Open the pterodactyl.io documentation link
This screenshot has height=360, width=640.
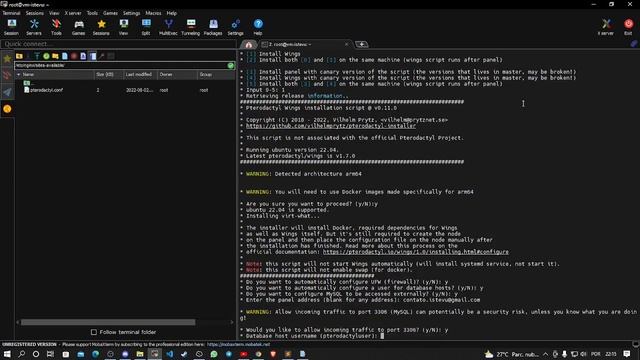(416, 252)
